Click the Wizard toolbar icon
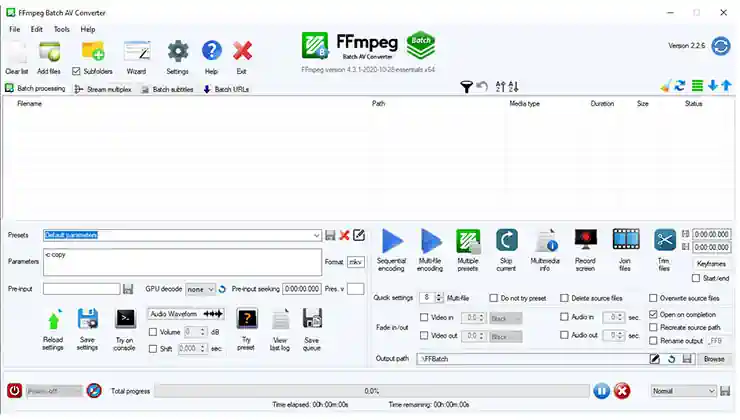This screenshot has height=420, width=740. 136,51
